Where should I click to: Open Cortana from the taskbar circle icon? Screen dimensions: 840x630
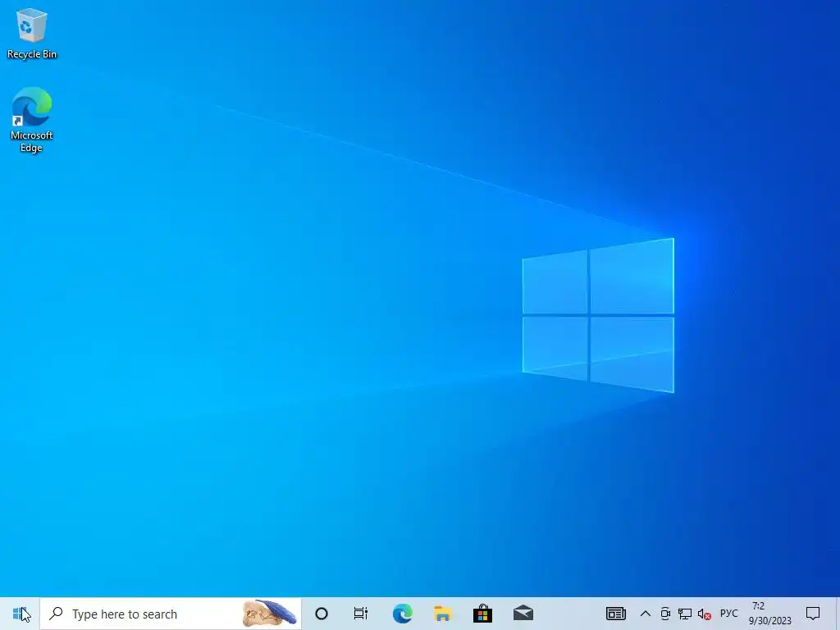tap(322, 614)
